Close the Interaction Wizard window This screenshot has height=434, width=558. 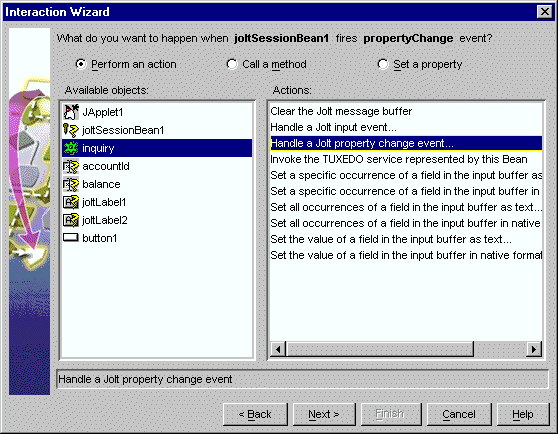pyautogui.click(x=544, y=12)
